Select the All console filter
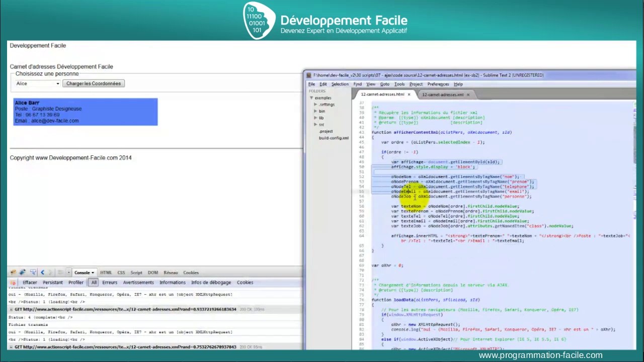 coord(94,283)
